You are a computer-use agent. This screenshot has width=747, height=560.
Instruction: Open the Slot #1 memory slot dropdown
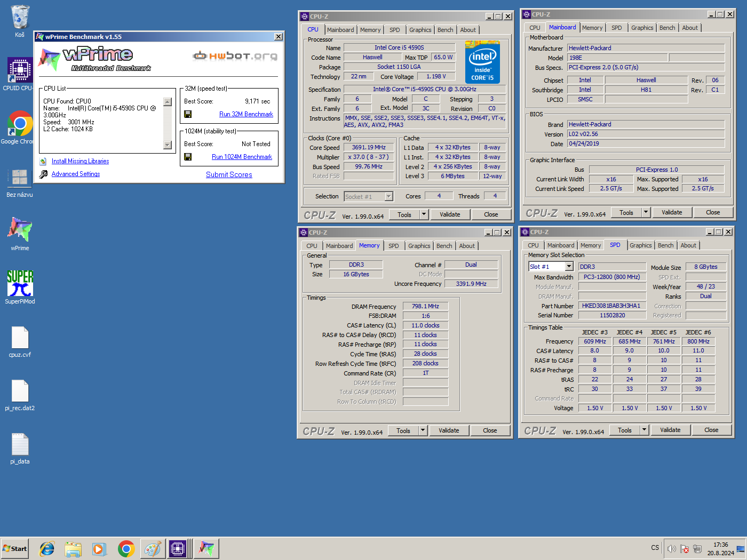click(569, 267)
